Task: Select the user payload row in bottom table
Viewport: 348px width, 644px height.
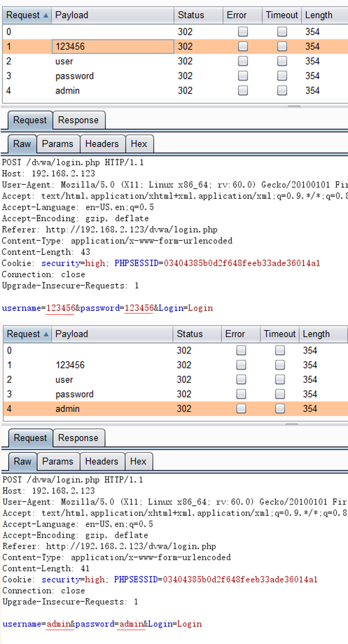Action: 64,380
